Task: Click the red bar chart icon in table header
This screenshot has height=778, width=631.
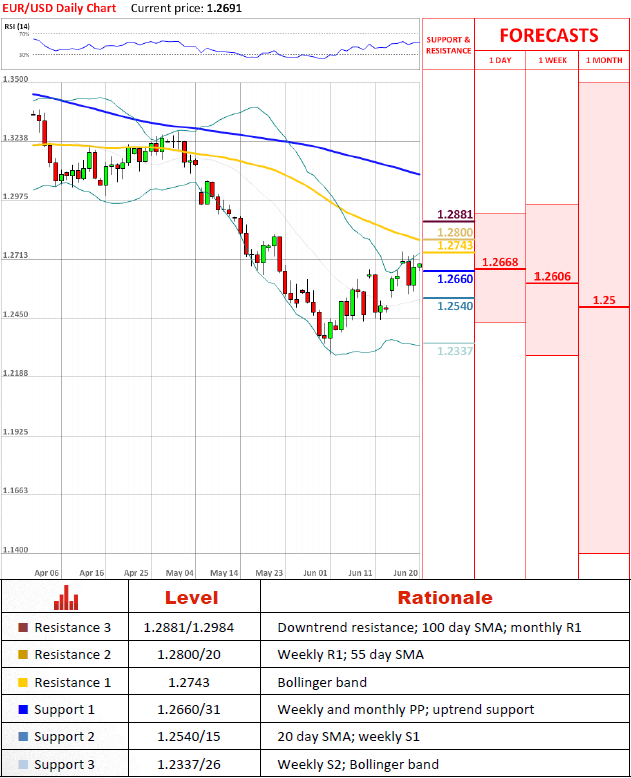Action: [66, 597]
